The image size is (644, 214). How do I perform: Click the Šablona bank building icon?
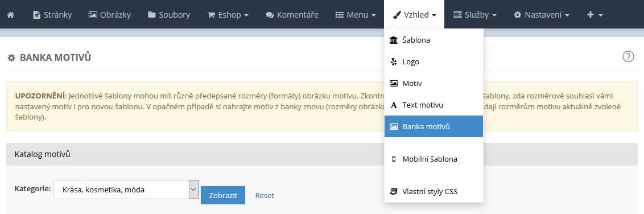coord(394,40)
